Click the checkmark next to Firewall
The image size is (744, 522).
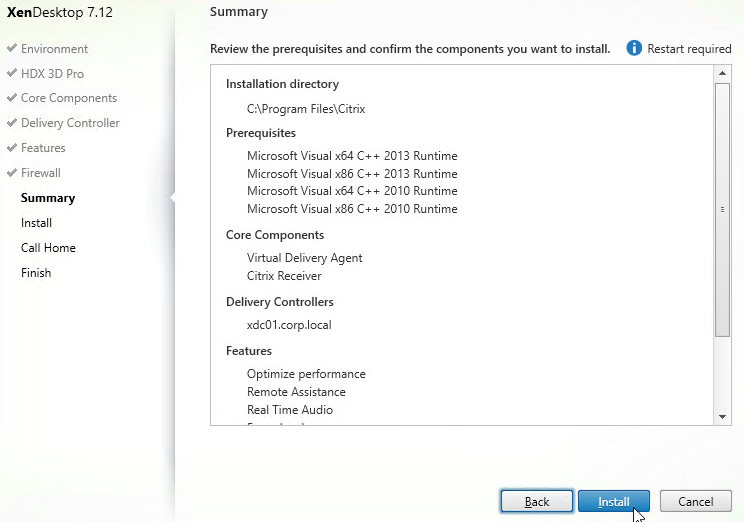[12, 172]
